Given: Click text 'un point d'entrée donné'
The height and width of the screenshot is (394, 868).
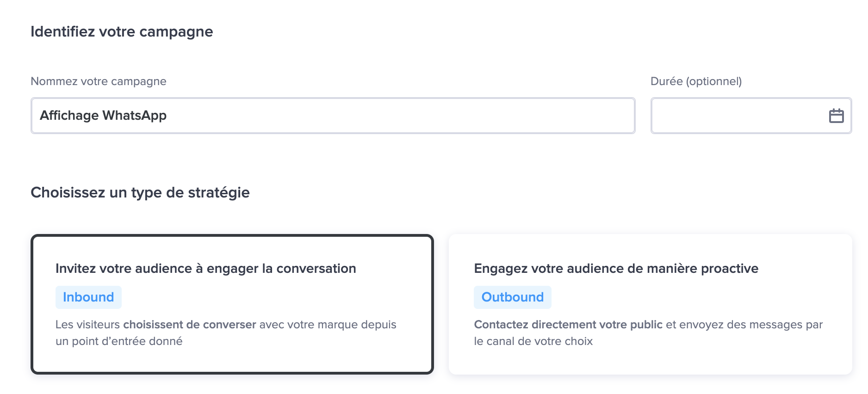Looking at the screenshot, I should tap(119, 341).
